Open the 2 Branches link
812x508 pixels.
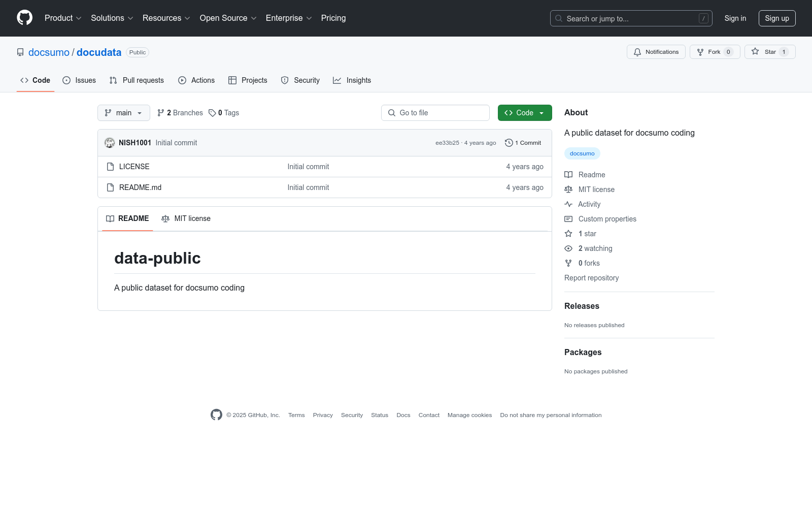point(180,113)
